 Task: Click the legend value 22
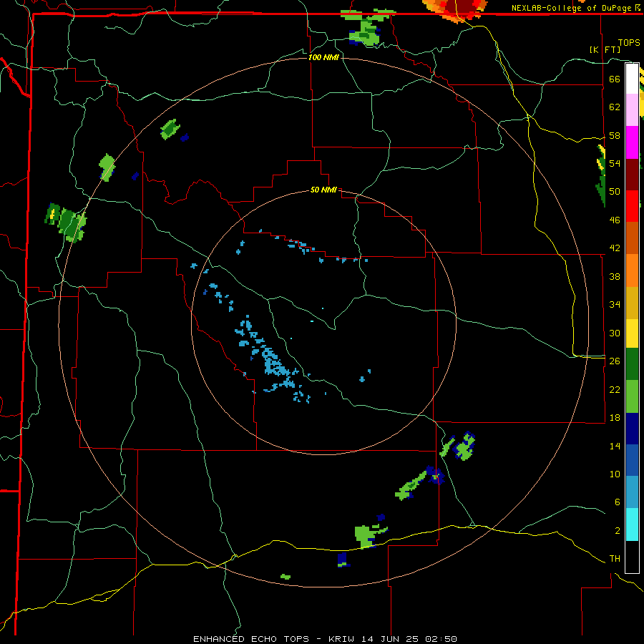tap(615, 390)
